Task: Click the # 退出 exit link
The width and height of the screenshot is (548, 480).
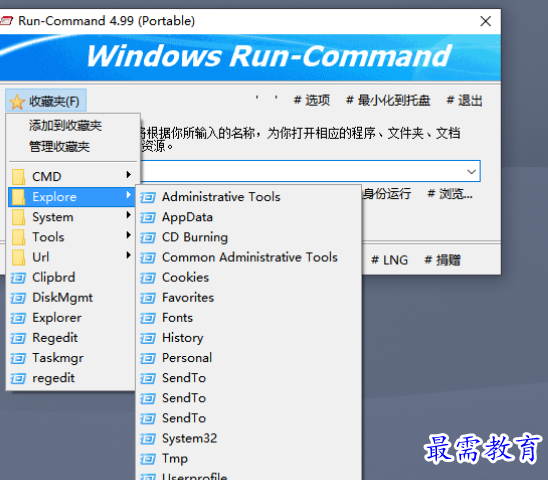Action: coord(464,100)
